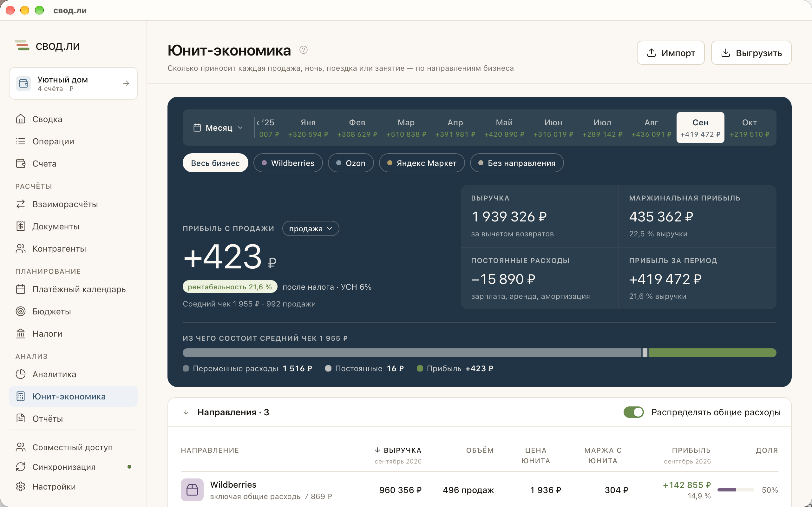Viewport: 812px width, 507px height.
Task: Click Уютный дом wallet icon
Action: [23, 83]
